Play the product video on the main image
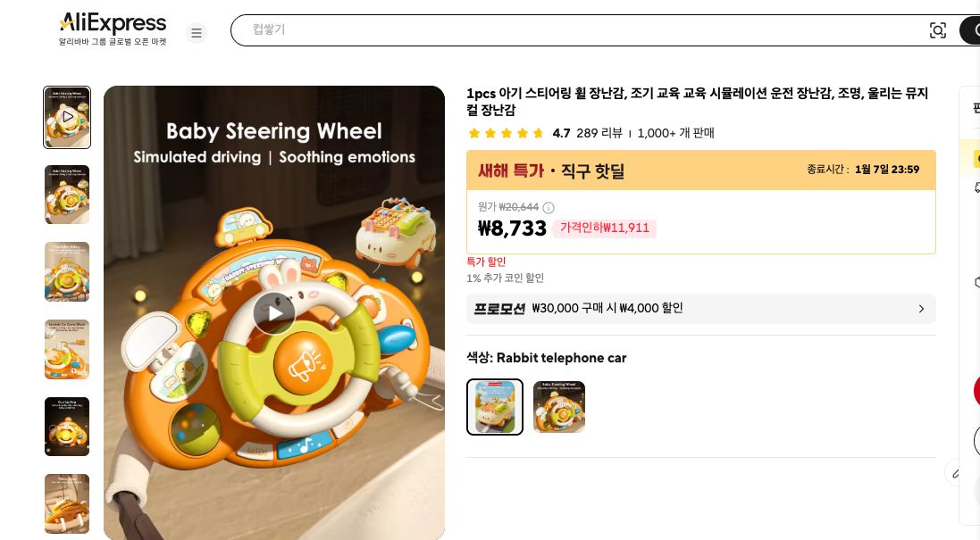 click(274, 313)
